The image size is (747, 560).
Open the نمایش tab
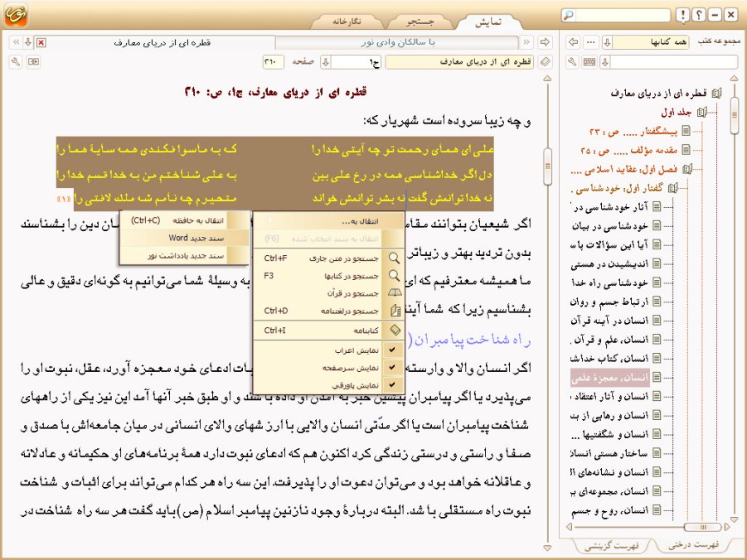tap(488, 22)
